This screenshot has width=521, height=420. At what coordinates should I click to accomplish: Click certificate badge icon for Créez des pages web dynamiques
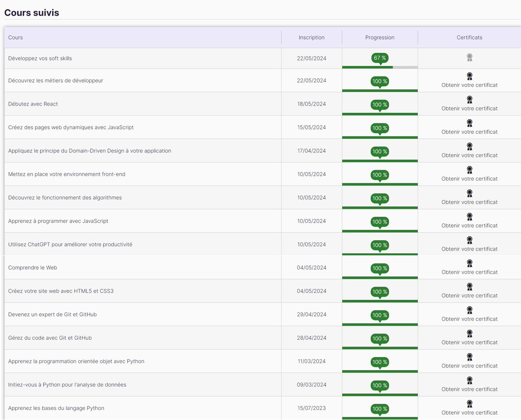click(469, 123)
